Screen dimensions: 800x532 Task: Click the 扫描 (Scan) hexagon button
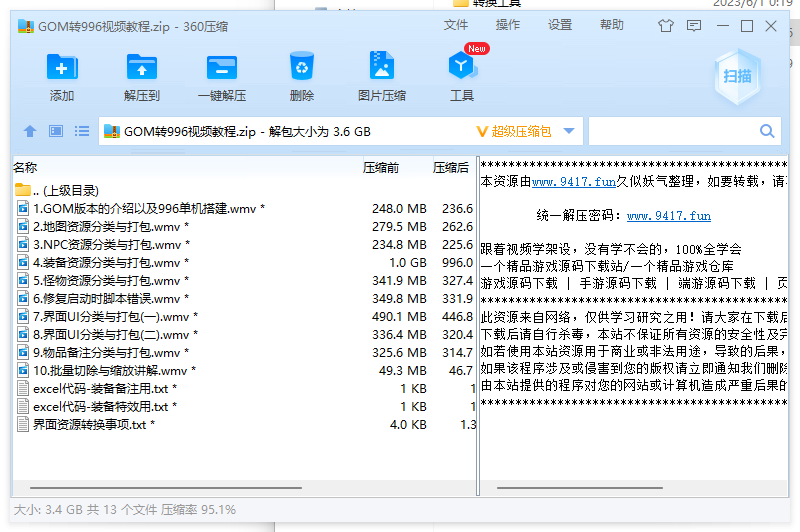(737, 77)
